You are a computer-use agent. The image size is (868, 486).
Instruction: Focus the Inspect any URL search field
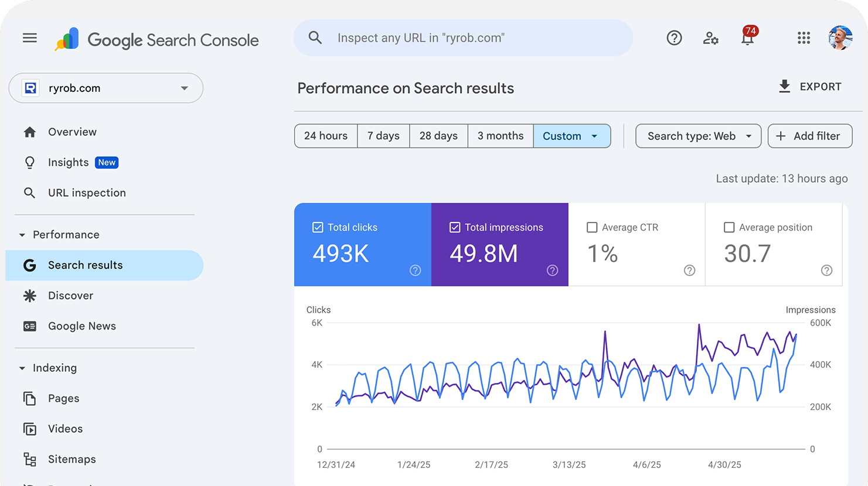point(463,38)
